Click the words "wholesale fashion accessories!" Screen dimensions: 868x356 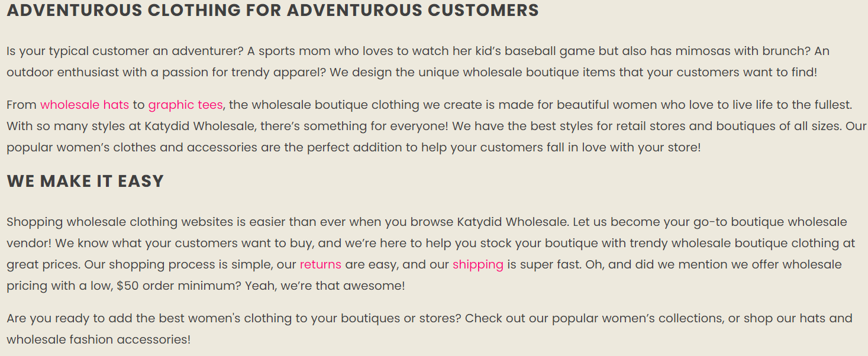point(99,339)
